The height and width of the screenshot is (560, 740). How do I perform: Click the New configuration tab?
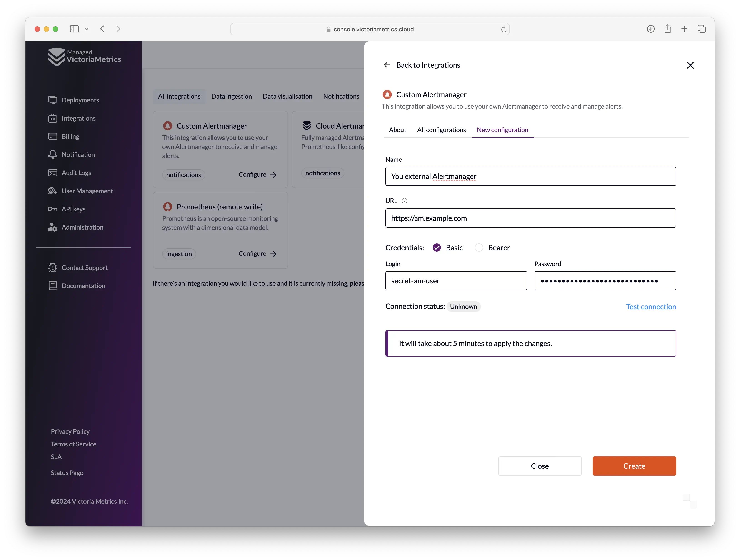click(x=502, y=129)
